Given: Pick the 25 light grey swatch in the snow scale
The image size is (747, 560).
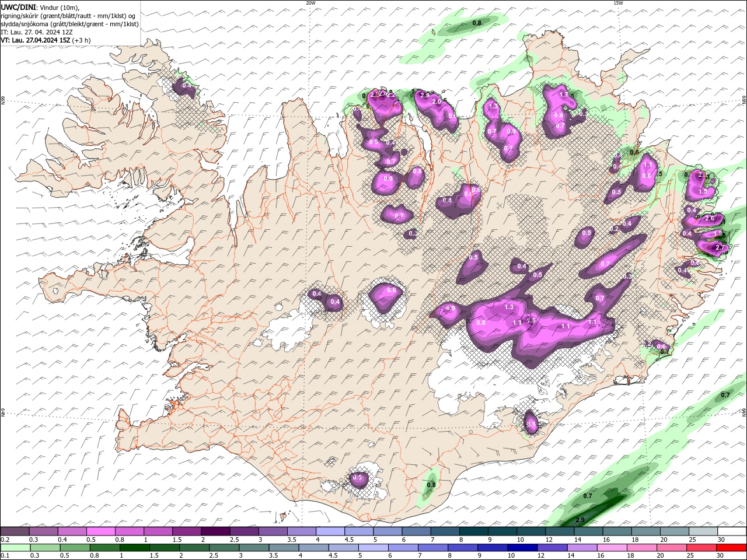Looking at the screenshot, I should pos(703,531).
